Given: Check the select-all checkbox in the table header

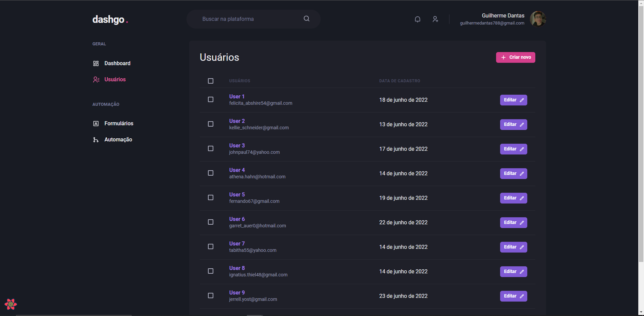Looking at the screenshot, I should (211, 81).
